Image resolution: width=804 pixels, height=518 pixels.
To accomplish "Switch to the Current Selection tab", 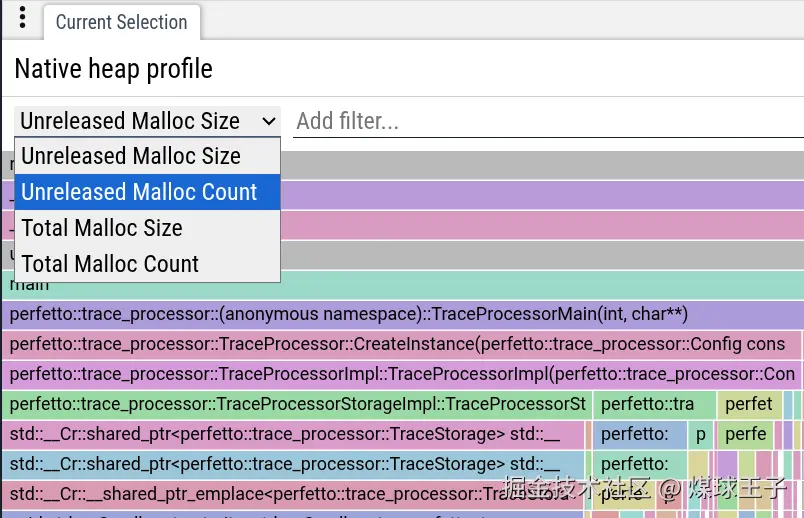I will 122,22.
